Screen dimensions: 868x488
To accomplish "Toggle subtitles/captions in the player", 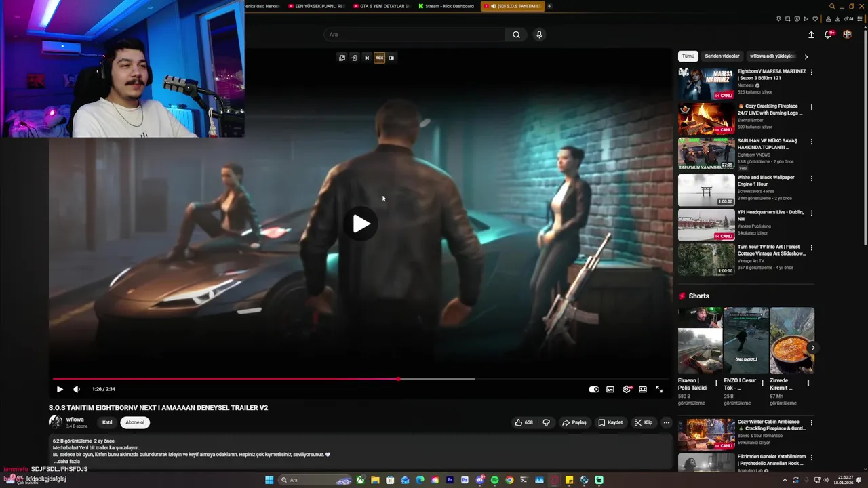I will tap(610, 389).
